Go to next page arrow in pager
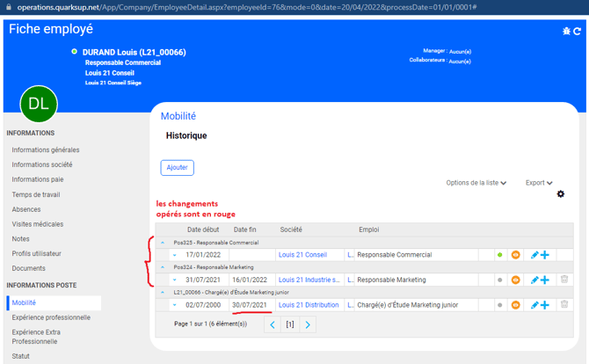Viewport: 589px width, 364px height. tap(308, 324)
